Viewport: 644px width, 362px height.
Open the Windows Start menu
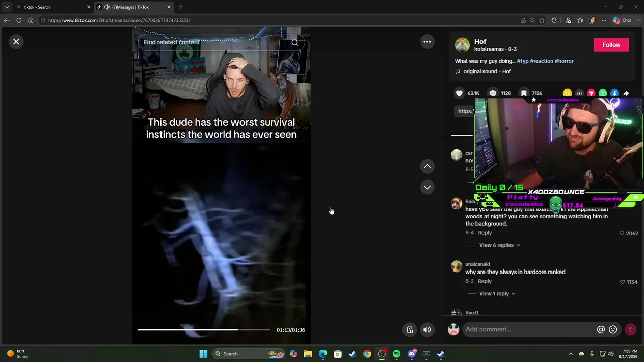pyautogui.click(x=203, y=354)
